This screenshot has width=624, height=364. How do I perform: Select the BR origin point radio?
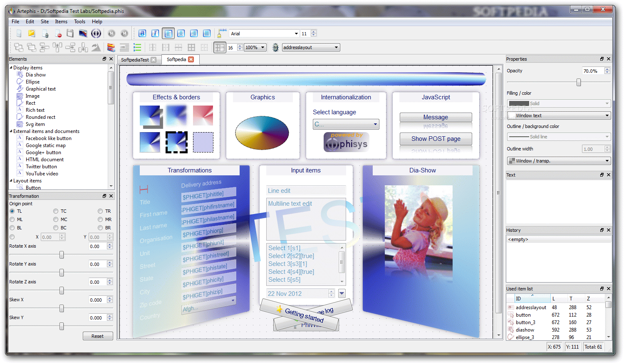click(x=100, y=228)
